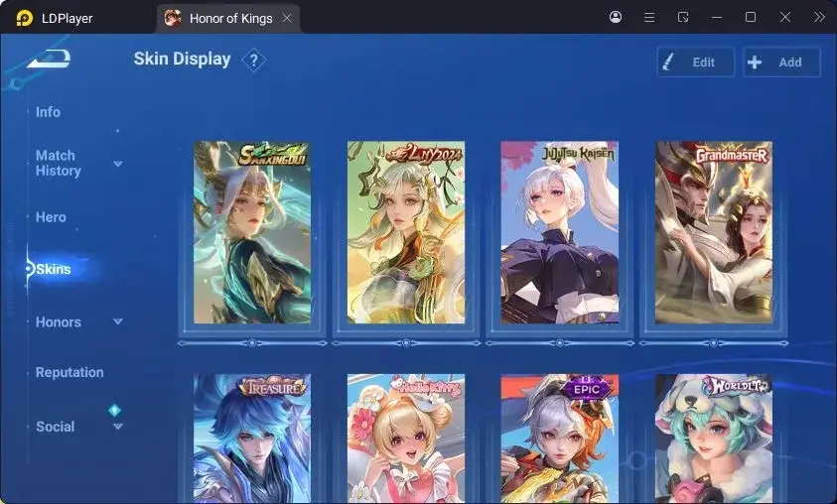Image resolution: width=837 pixels, height=504 pixels.
Task: Open the Skin Display help question mark
Action: (253, 61)
